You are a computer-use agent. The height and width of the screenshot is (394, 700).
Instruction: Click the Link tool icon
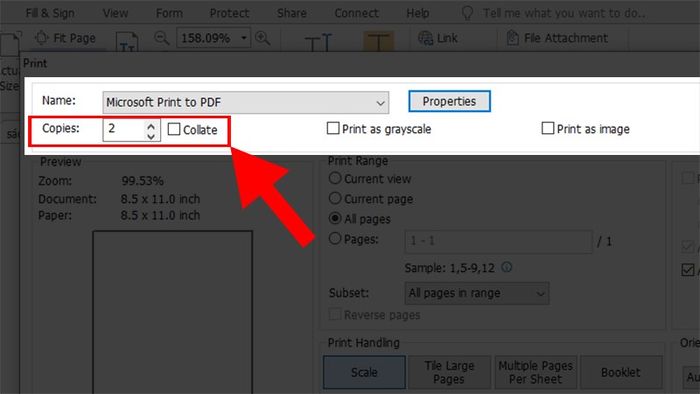(x=425, y=38)
